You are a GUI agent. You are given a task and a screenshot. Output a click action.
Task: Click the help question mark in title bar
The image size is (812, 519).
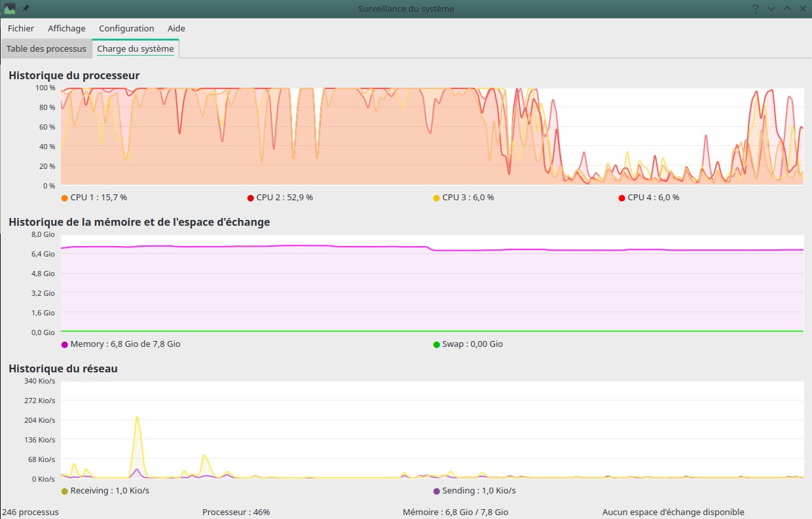point(756,9)
